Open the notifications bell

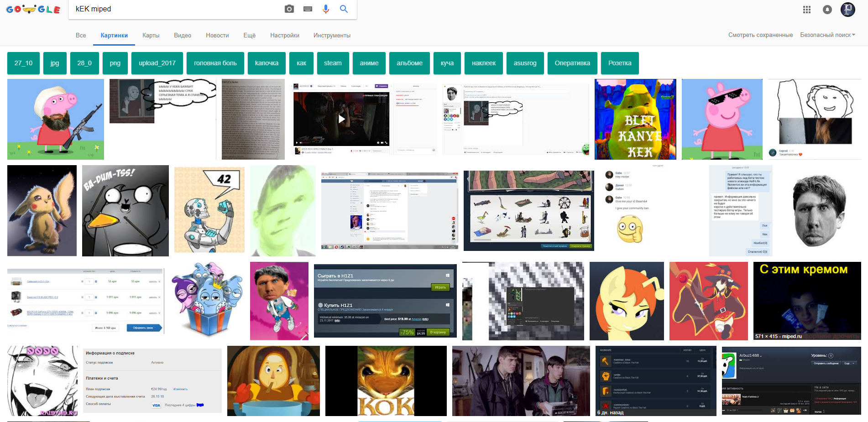coord(827,10)
